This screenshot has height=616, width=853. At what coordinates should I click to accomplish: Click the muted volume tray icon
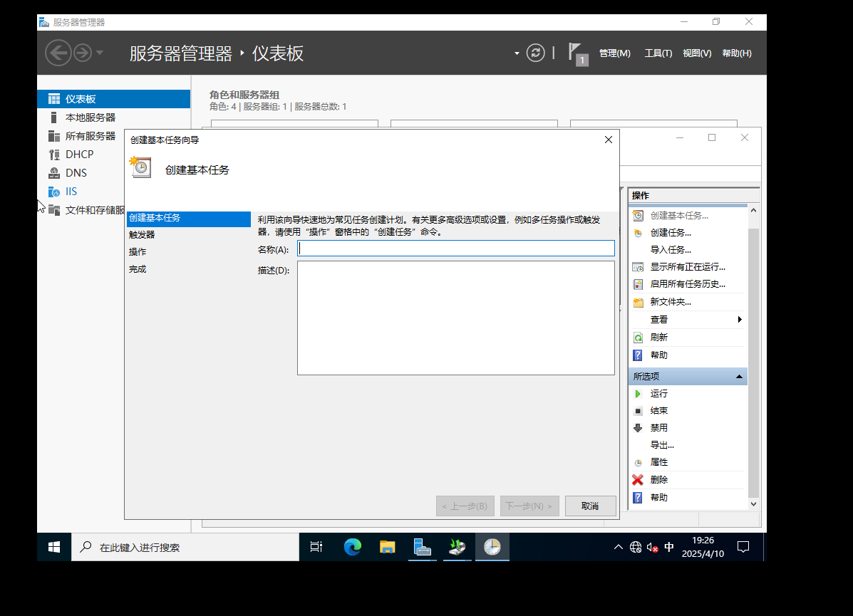click(x=652, y=548)
